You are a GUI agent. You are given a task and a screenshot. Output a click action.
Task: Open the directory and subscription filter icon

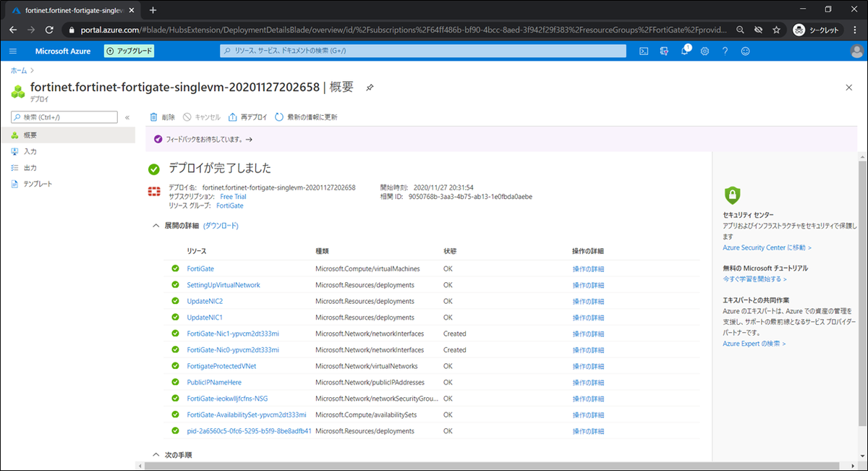(663, 51)
